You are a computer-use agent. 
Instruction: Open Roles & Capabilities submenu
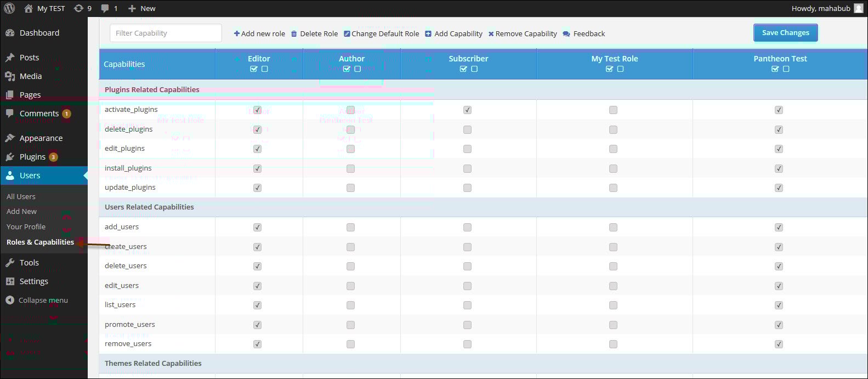(40, 242)
